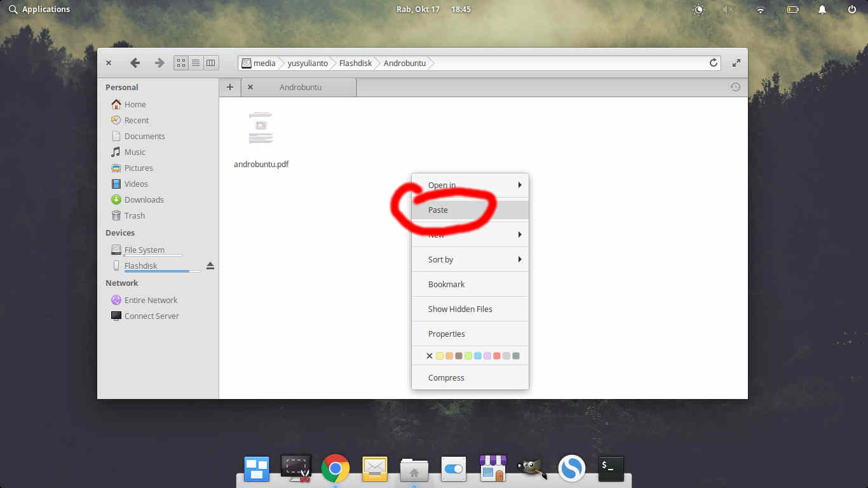Switch to column view in the toolbar
Viewport: 868px width, 488px height.
coord(211,62)
